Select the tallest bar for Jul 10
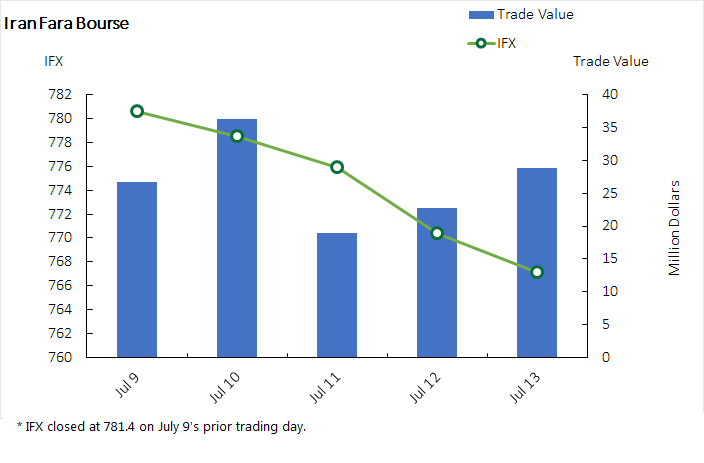 [237, 240]
